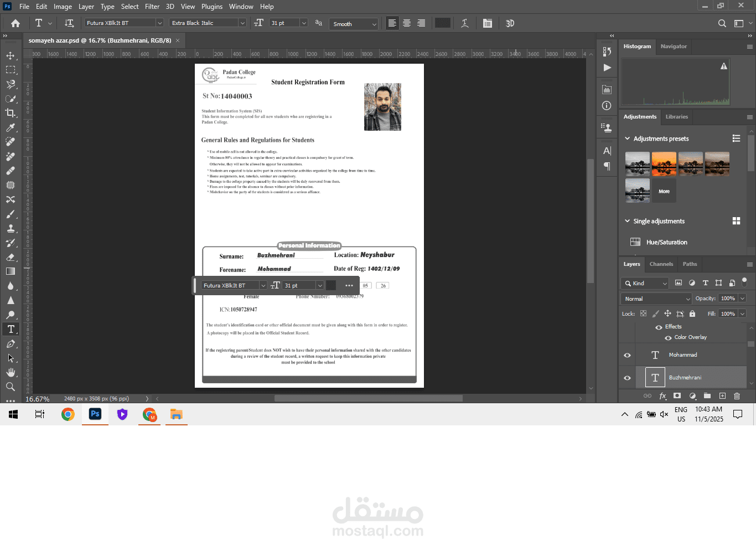
Task: Select the Horizontal Type tool
Action: pos(11,329)
